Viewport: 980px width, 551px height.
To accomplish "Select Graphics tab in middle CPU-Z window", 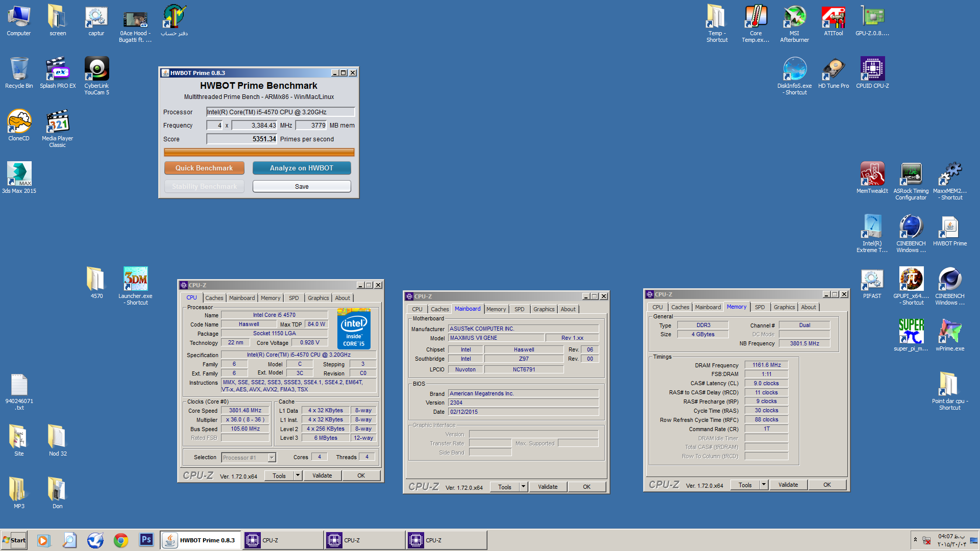I will coord(544,309).
